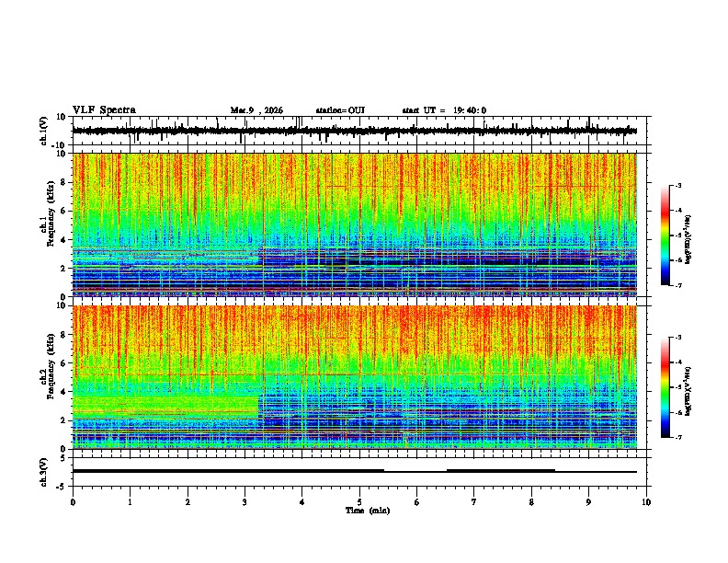Click the "Time (min)" axis label
This screenshot has height=563, width=728.
[368, 511]
